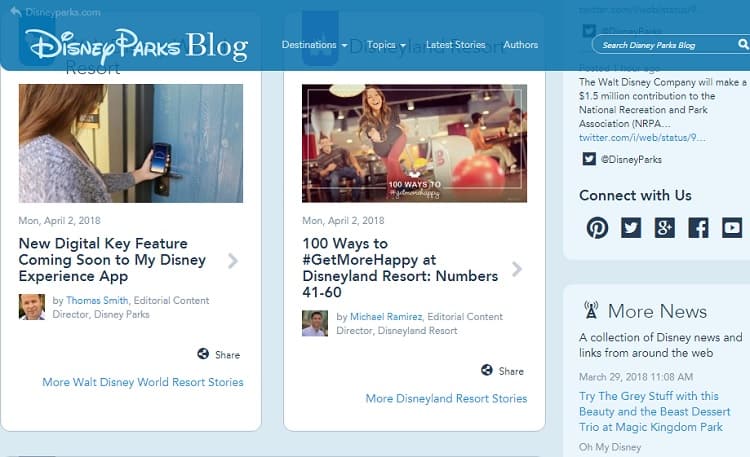Click the share icon on 100 Ways article

click(487, 370)
